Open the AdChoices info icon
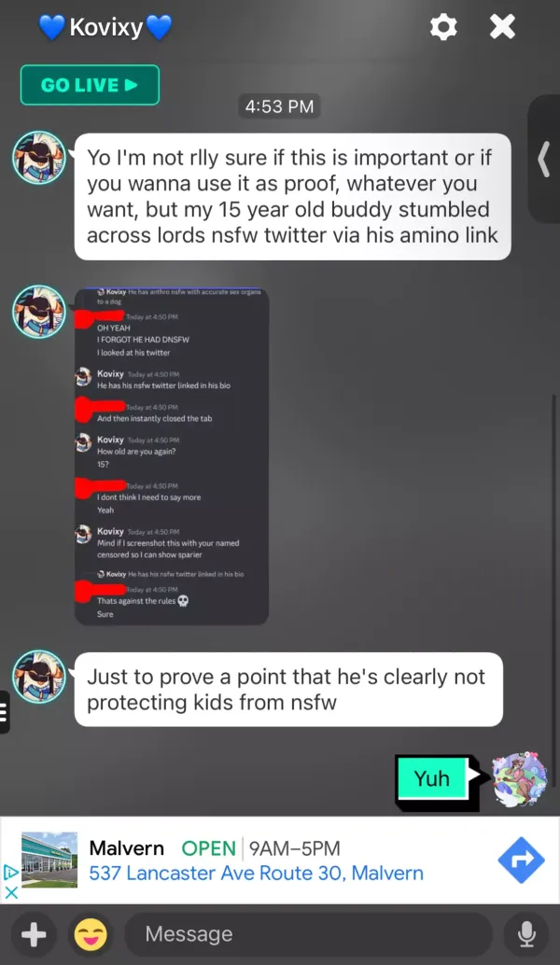Viewport: 560px width, 965px height. [x=10, y=872]
